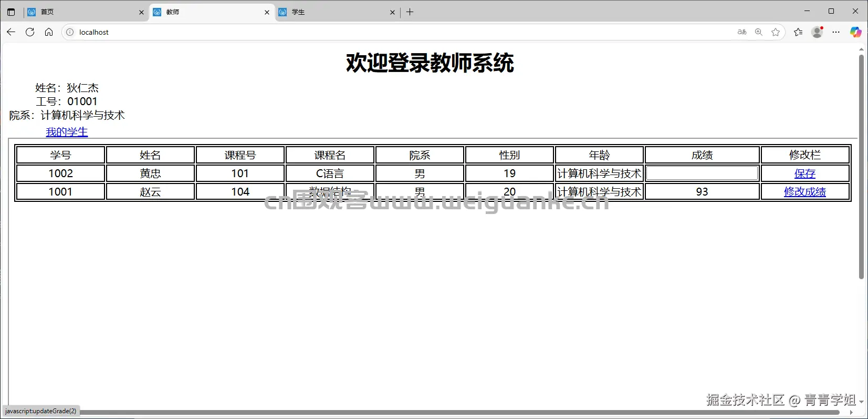Close the 教师 tab

point(267,12)
